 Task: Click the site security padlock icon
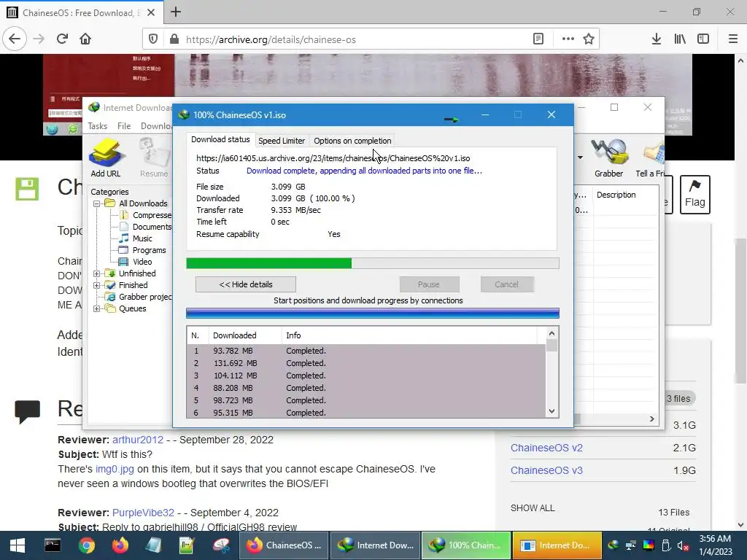pos(174,39)
